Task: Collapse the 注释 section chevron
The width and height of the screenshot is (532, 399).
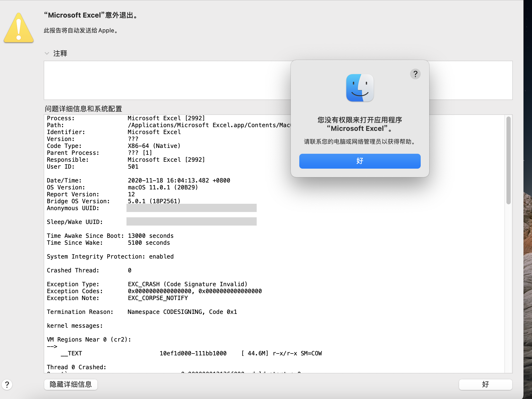Action: [47, 53]
